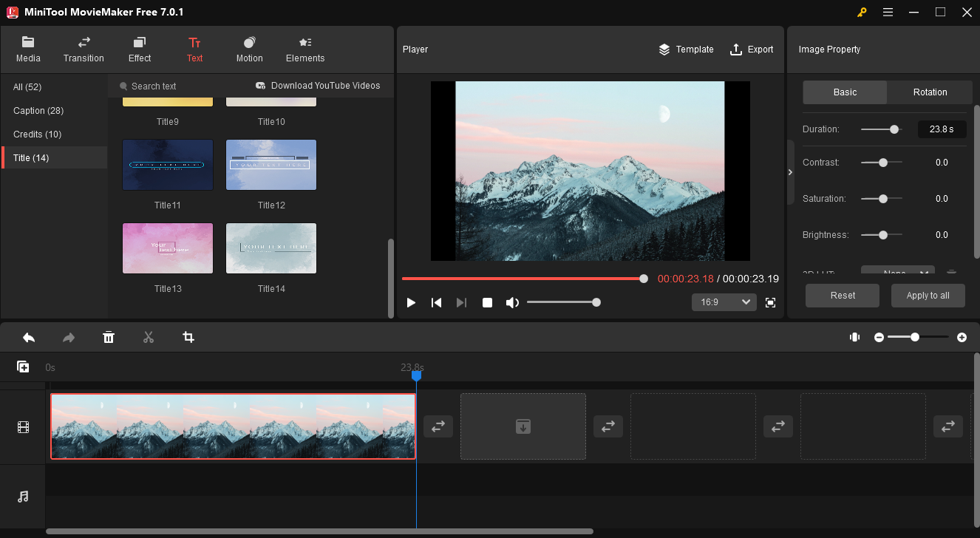Click the blue playhead marker
The width and height of the screenshot is (980, 538).
pyautogui.click(x=416, y=376)
